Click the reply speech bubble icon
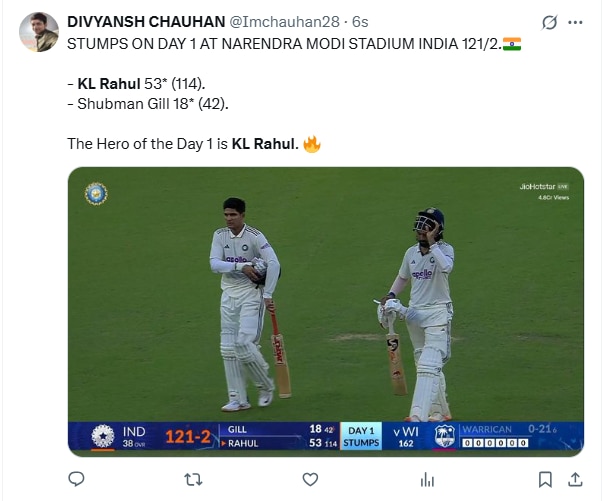Image resolution: width=602 pixels, height=501 pixels. tap(76, 480)
